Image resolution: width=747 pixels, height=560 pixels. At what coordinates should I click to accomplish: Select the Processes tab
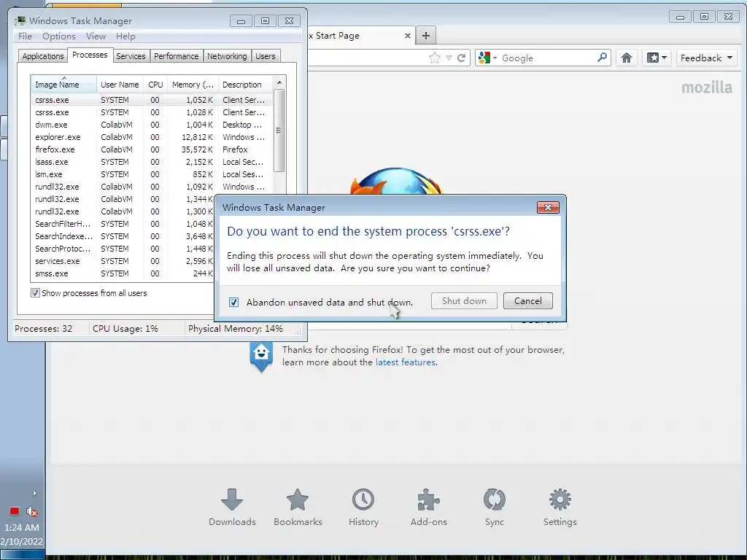(90, 55)
